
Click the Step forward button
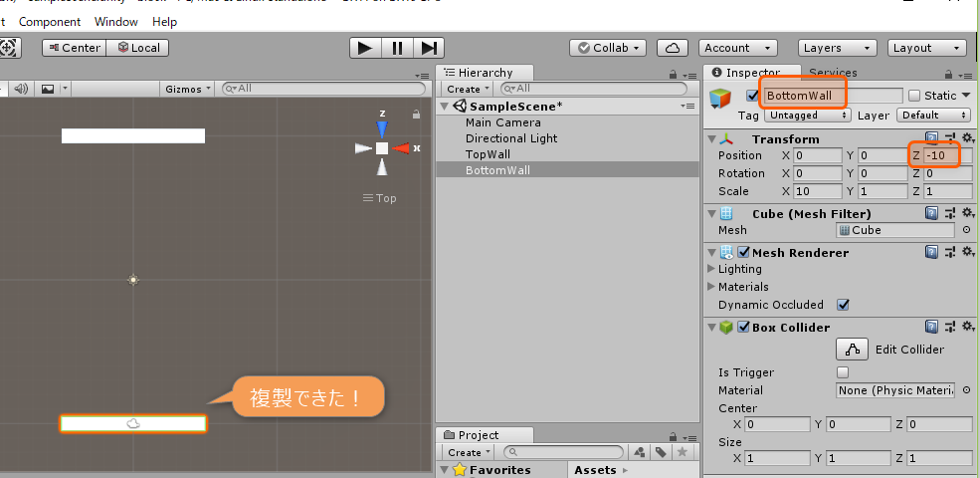[x=429, y=48]
